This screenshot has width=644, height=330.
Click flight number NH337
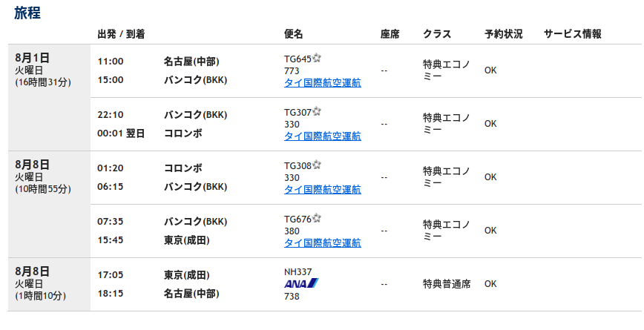pyautogui.click(x=298, y=271)
